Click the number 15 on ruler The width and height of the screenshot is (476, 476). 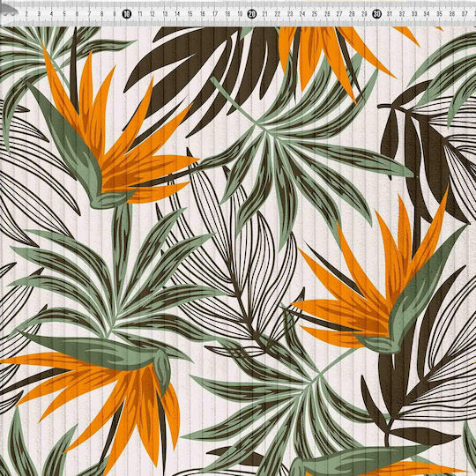pos(190,14)
